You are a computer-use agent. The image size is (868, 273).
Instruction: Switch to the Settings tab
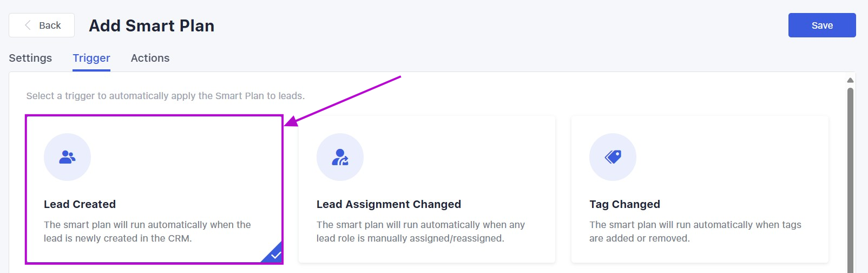(30, 58)
